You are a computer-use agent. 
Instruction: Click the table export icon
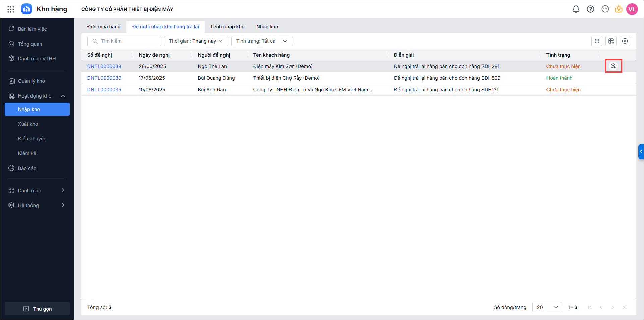[x=611, y=41]
